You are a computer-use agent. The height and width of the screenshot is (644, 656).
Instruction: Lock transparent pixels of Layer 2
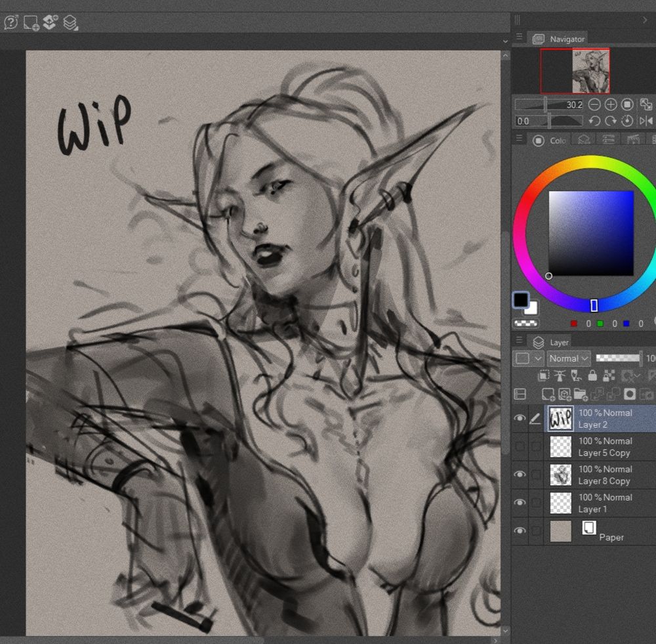(609, 376)
